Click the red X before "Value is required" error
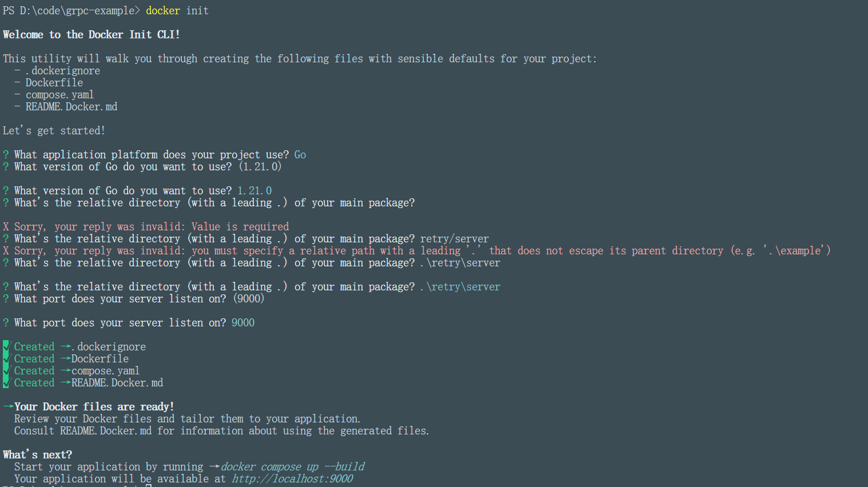Viewport: 868px width, 487px height. (x=6, y=227)
